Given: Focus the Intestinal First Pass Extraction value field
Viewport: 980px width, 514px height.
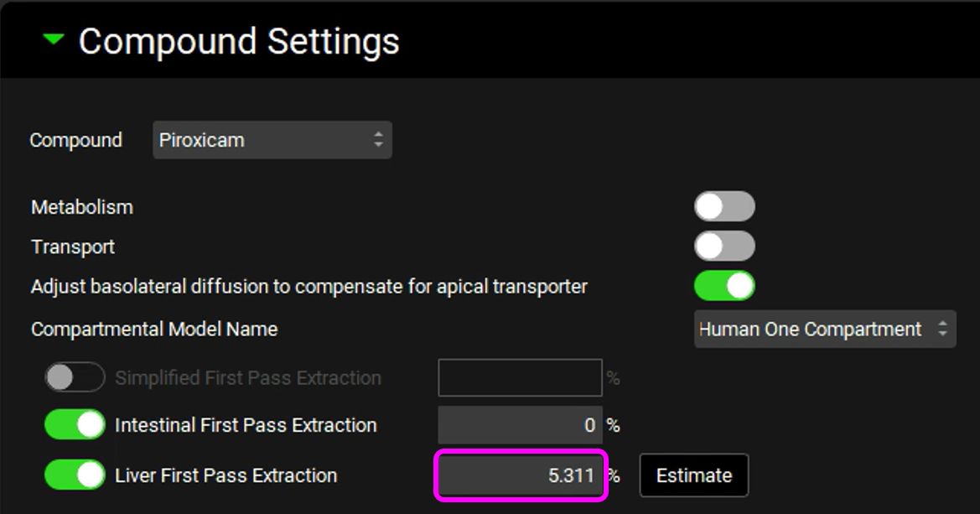Looking at the screenshot, I should (x=520, y=425).
